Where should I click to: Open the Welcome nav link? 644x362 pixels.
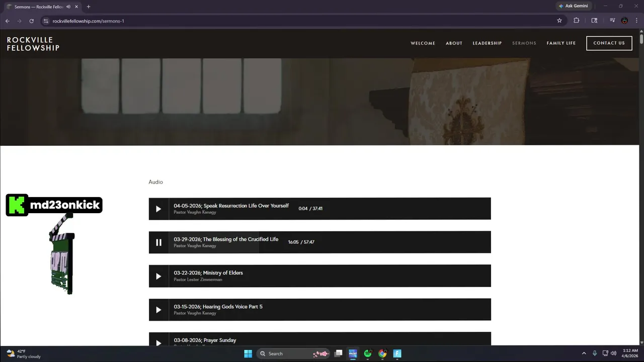(x=423, y=43)
